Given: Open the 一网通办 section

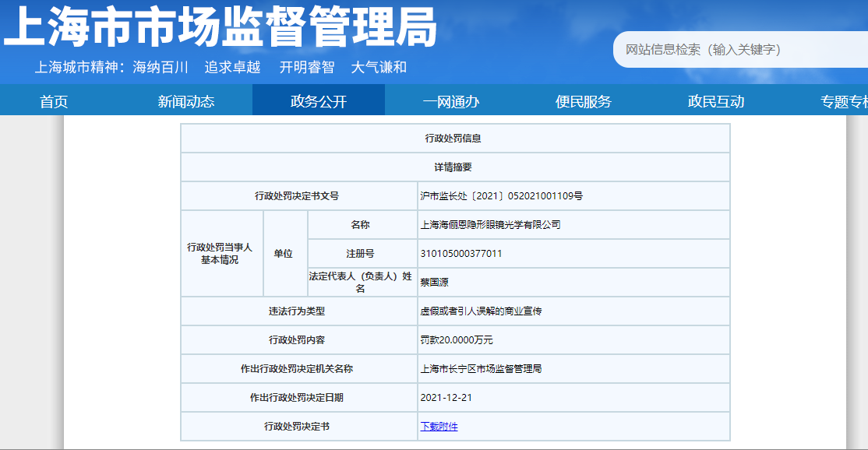Looking at the screenshot, I should point(451,102).
